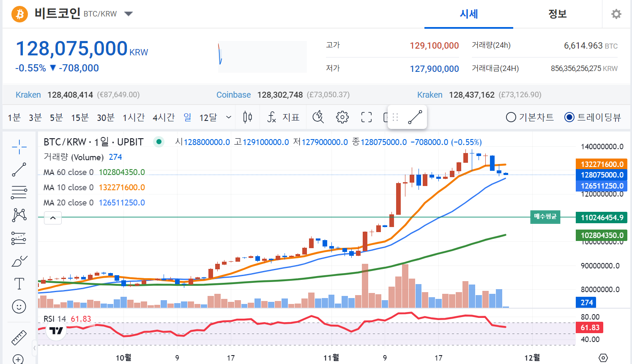Select the crosshair cursor tool

pyautogui.click(x=19, y=147)
